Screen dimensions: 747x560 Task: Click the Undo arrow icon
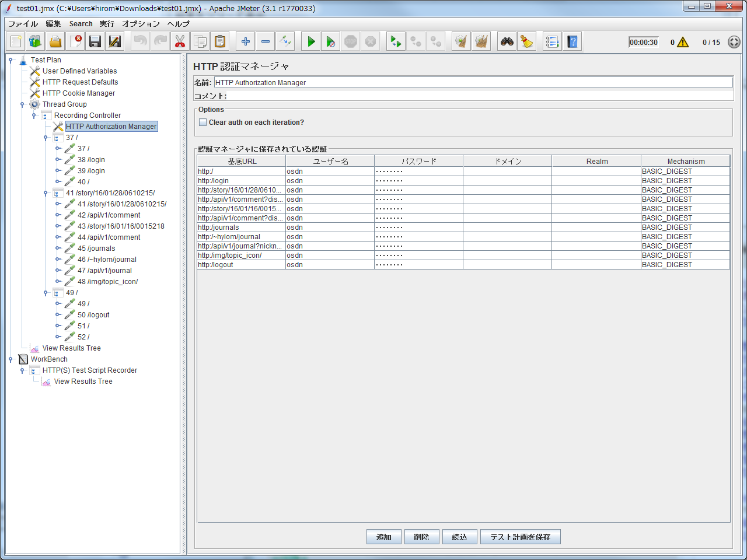[140, 41]
